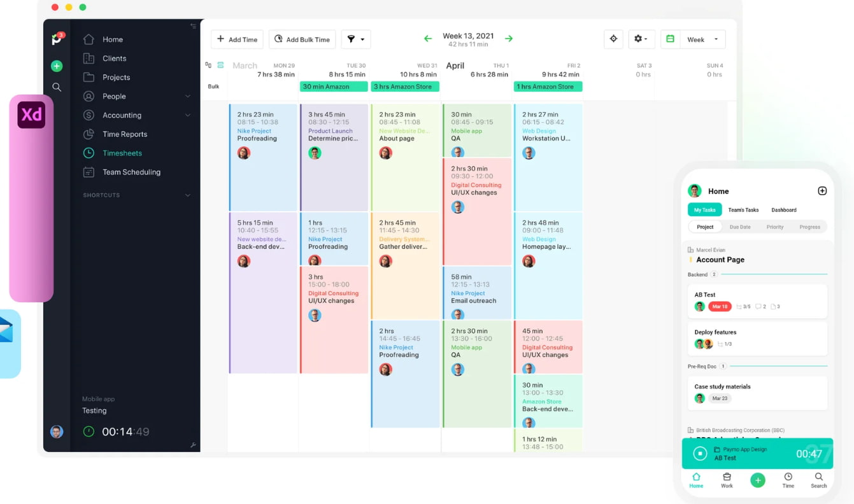Image resolution: width=854 pixels, height=504 pixels.
Task: Open the Timesheets section in the sidebar
Action: pyautogui.click(x=122, y=153)
